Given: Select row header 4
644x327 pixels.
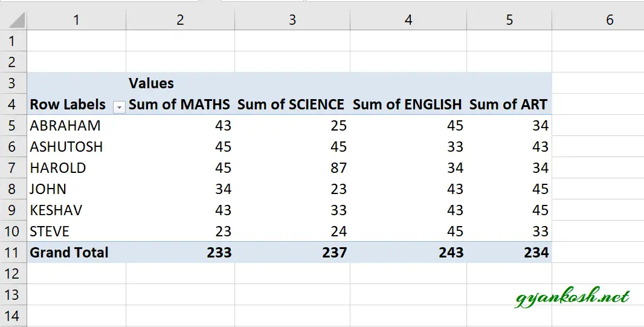Looking at the screenshot, I should tap(13, 104).
